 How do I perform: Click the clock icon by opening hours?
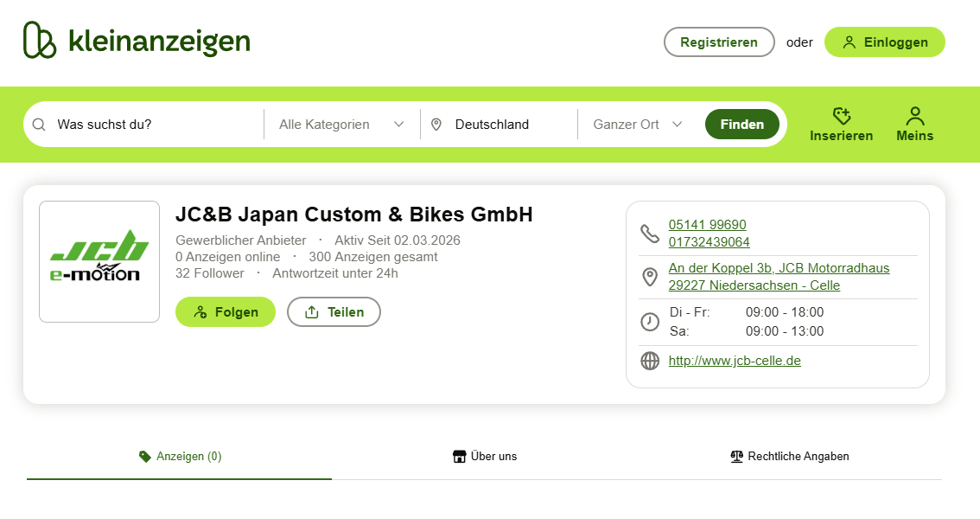(650, 322)
